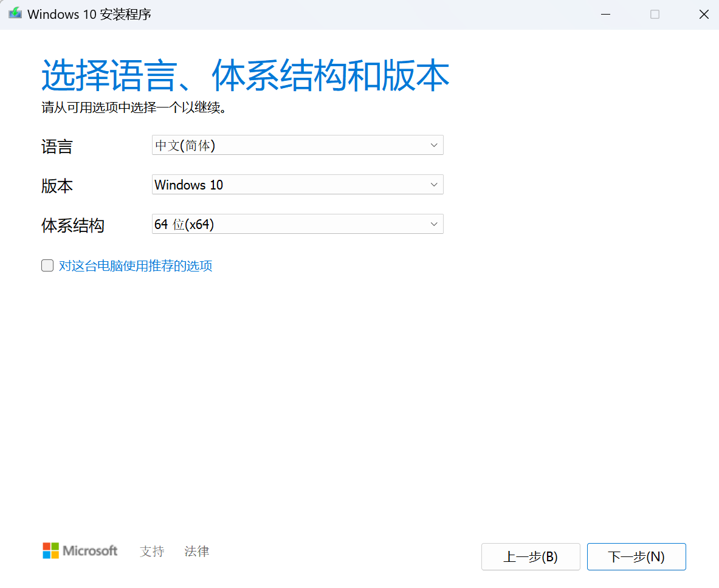Close the Windows 10 安装程序 window
The height and width of the screenshot is (588, 719).
click(x=704, y=14)
